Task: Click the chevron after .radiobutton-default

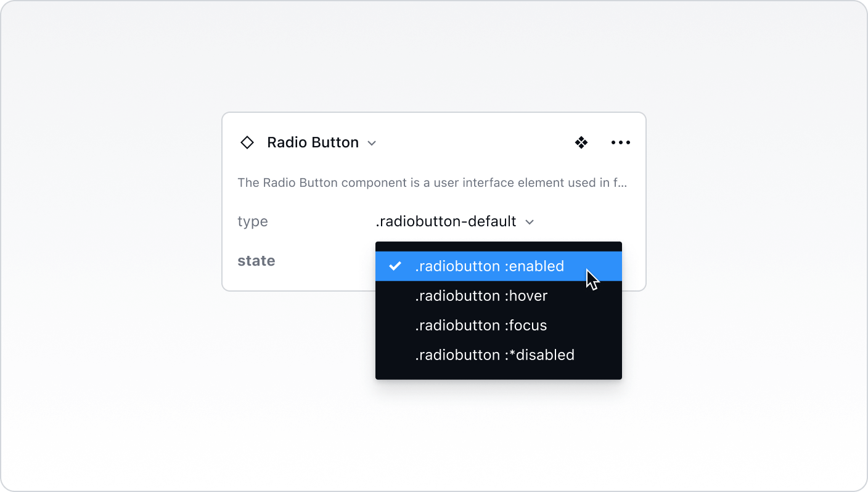Action: point(529,222)
